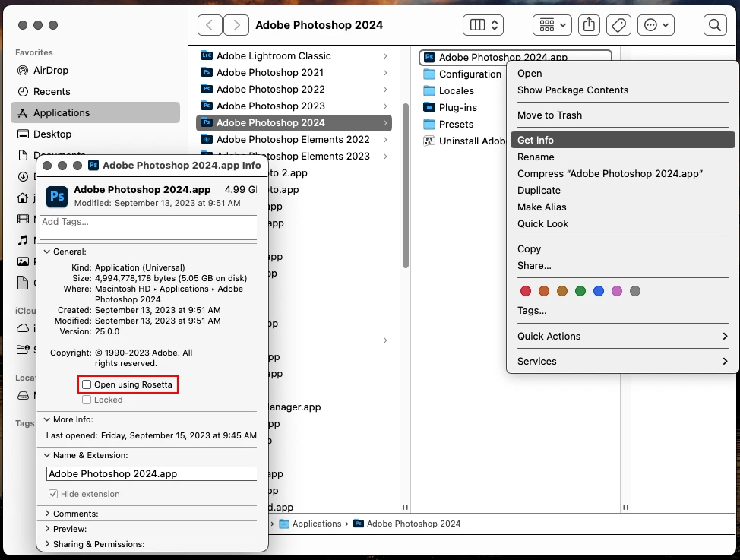The width and height of the screenshot is (740, 560).
Task: Choose Share... from the context menu
Action: click(622, 265)
